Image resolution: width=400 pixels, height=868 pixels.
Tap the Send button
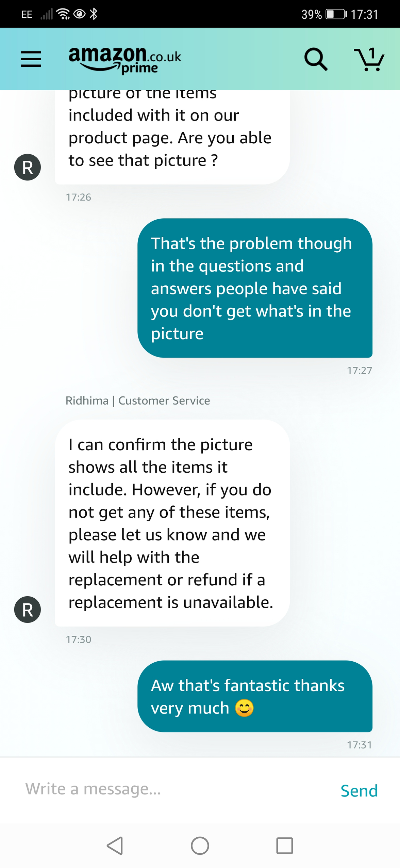(359, 790)
